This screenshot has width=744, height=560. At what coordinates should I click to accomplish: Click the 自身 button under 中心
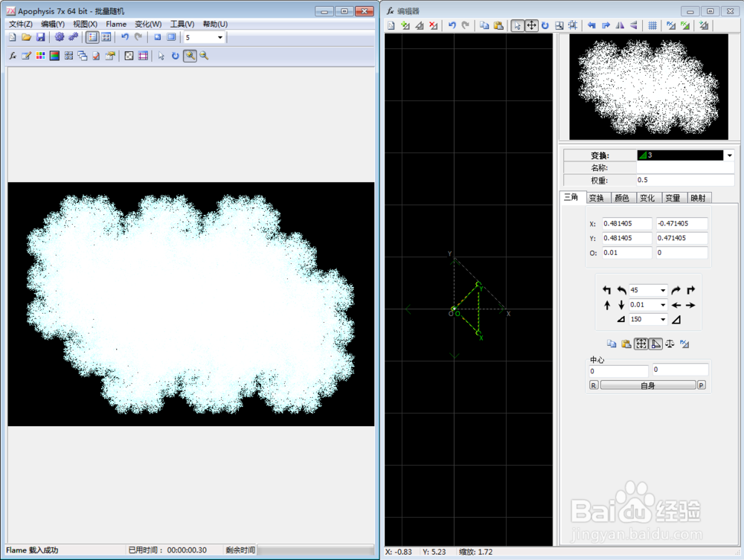coord(649,384)
